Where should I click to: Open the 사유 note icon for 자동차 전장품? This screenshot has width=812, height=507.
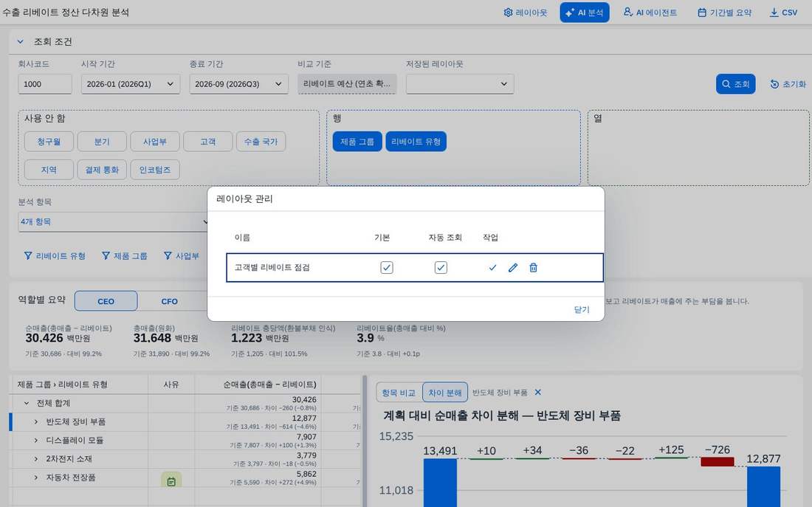pos(171,481)
